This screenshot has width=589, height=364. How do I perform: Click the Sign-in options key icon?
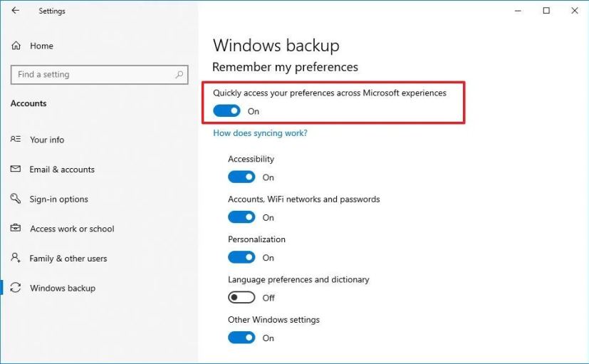pyautogui.click(x=16, y=198)
